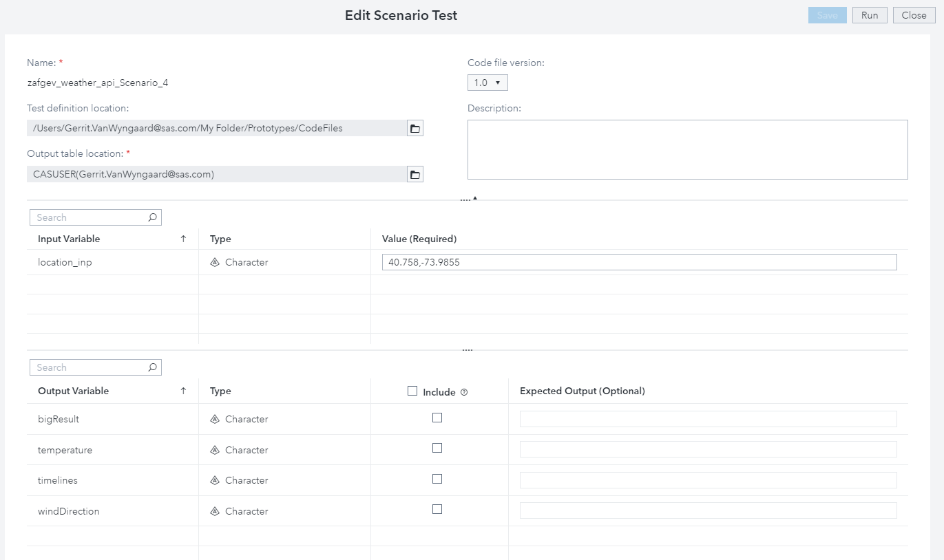Sort by Output Variable arrow icon
This screenshot has height=560, width=944.
[x=183, y=391]
